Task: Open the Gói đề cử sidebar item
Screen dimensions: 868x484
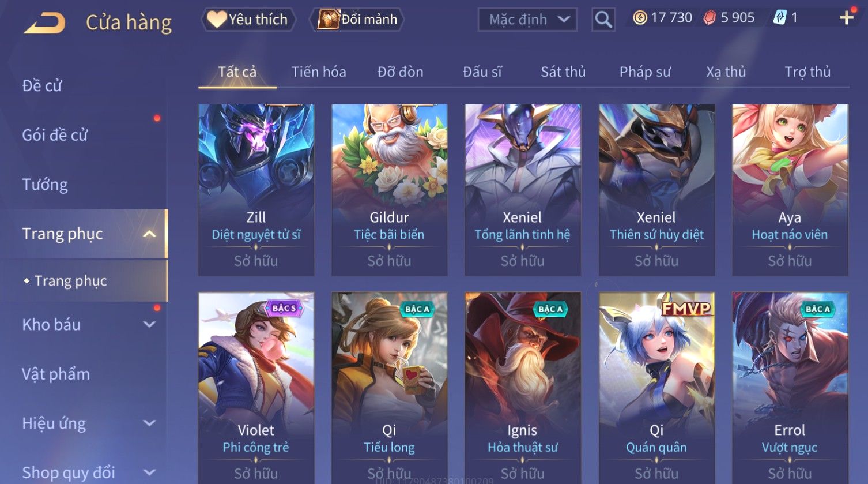Action: click(x=55, y=136)
